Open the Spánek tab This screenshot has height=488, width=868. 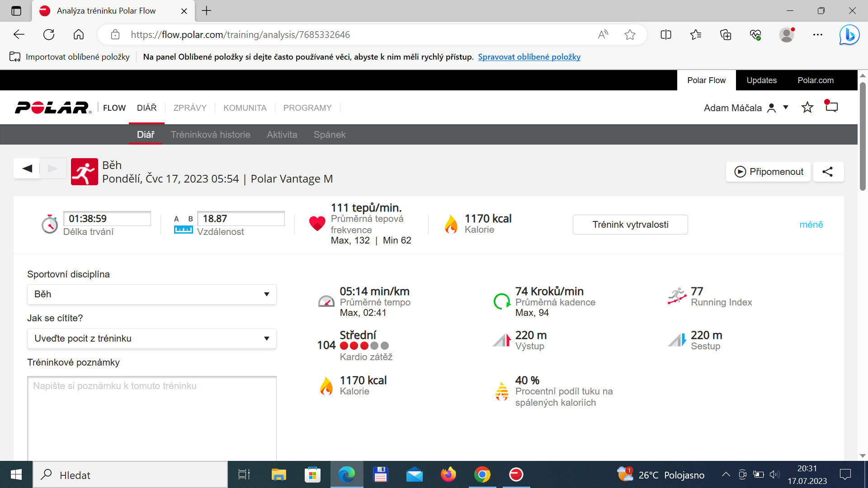(x=330, y=135)
